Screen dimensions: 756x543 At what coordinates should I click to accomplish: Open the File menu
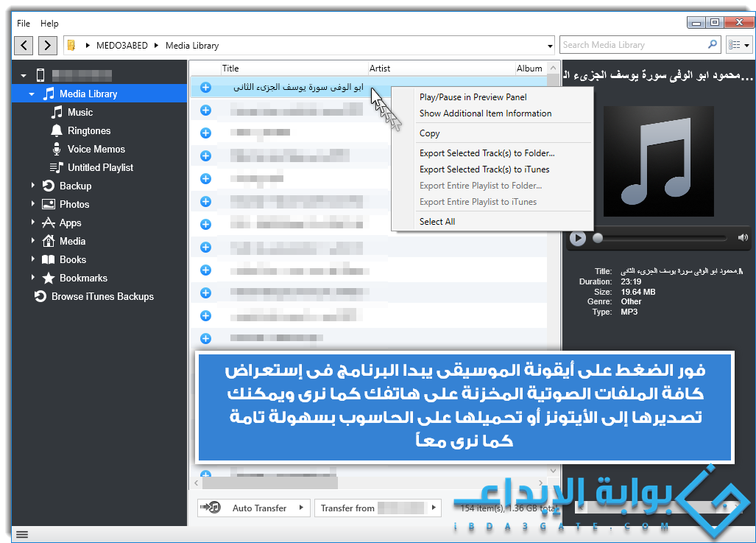pyautogui.click(x=23, y=23)
